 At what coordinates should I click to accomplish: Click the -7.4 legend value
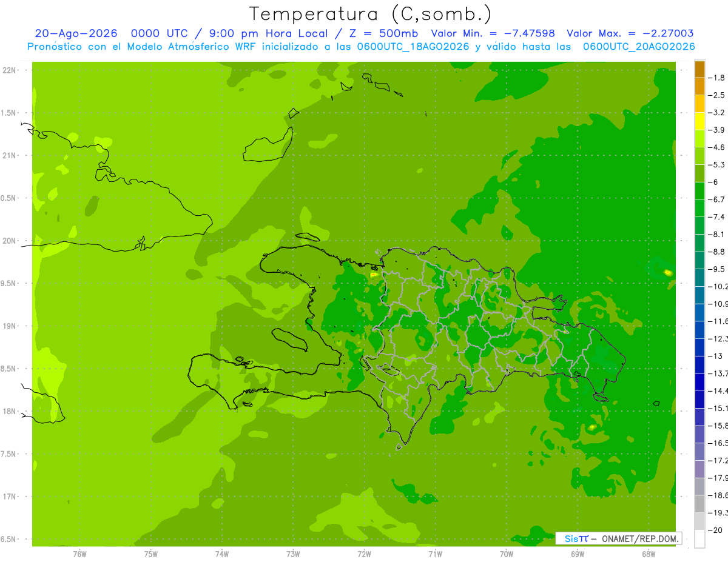[x=718, y=216]
